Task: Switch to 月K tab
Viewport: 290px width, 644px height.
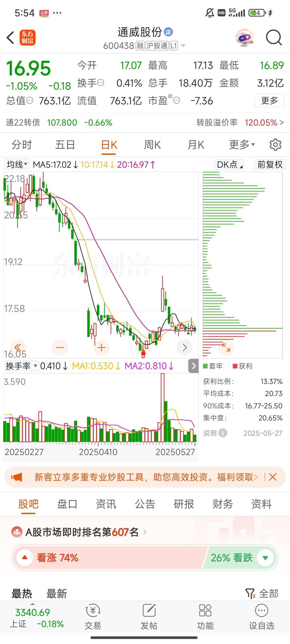Action: (196, 145)
